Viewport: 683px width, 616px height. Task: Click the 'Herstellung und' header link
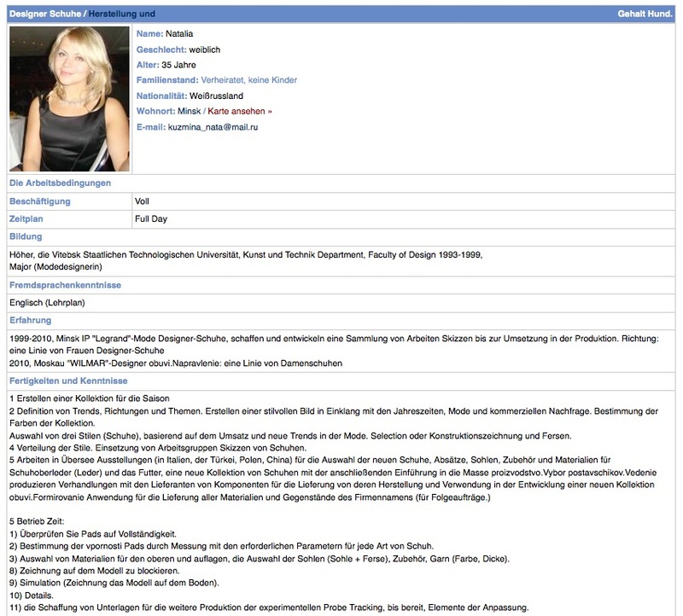tap(121, 14)
